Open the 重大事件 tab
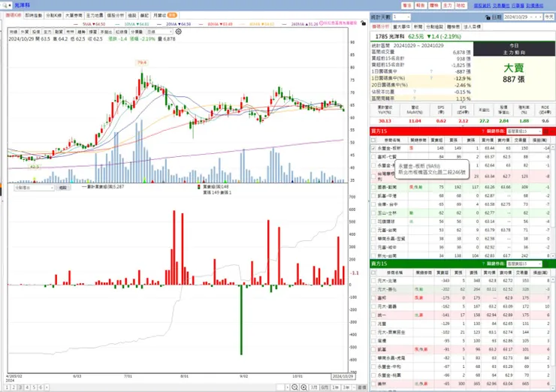Screen dimensions: 556x392 pyautogui.click(x=402, y=27)
